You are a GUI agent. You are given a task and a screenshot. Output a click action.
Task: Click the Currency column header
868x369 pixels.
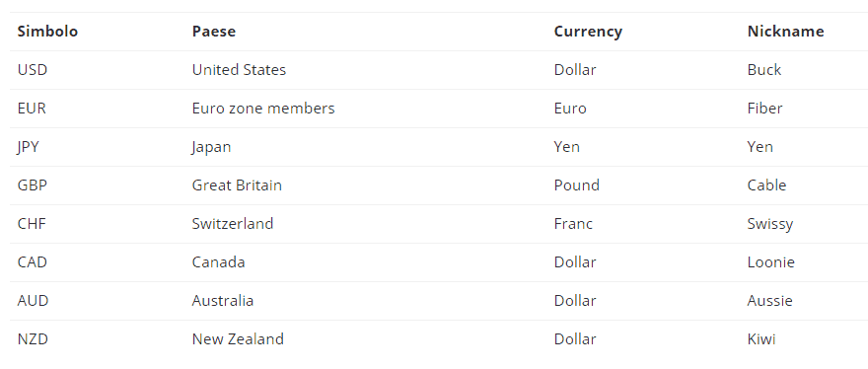[x=588, y=32]
